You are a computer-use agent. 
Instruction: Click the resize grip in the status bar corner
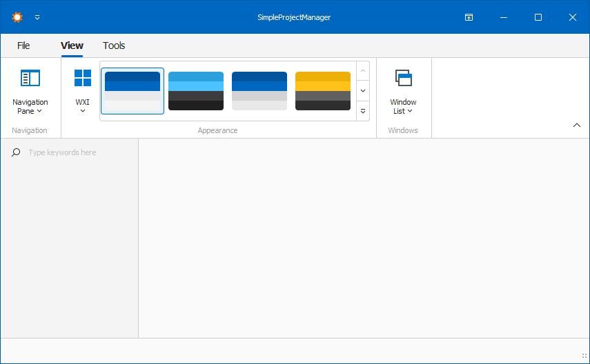(584, 356)
